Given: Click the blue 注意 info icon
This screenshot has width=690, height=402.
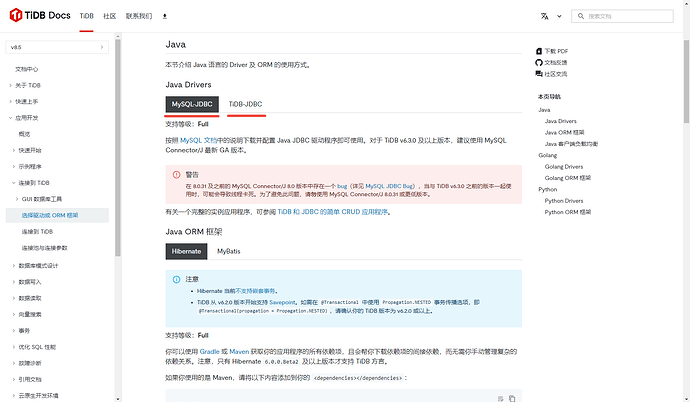Looking at the screenshot, I should tap(177, 279).
